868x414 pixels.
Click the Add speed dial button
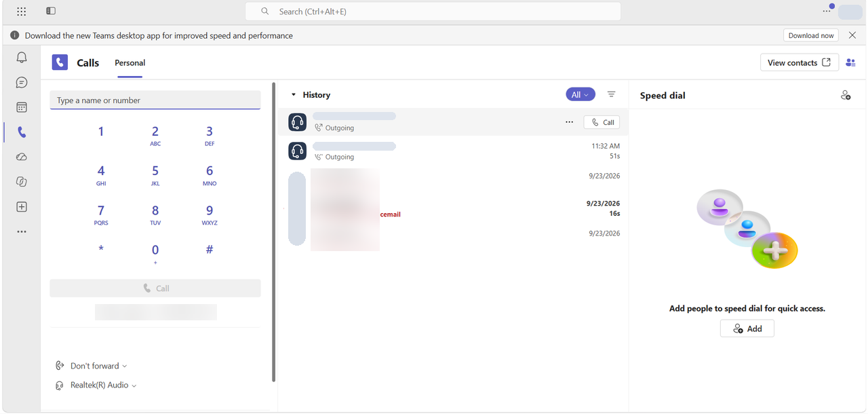point(747,328)
